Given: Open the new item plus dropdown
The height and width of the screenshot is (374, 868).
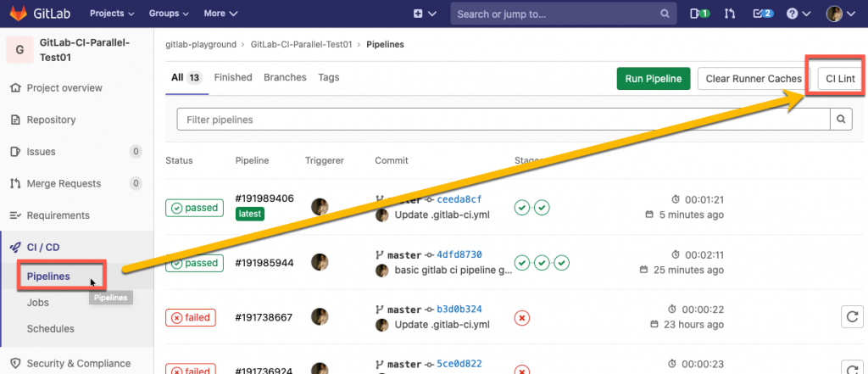Looking at the screenshot, I should click(x=425, y=14).
